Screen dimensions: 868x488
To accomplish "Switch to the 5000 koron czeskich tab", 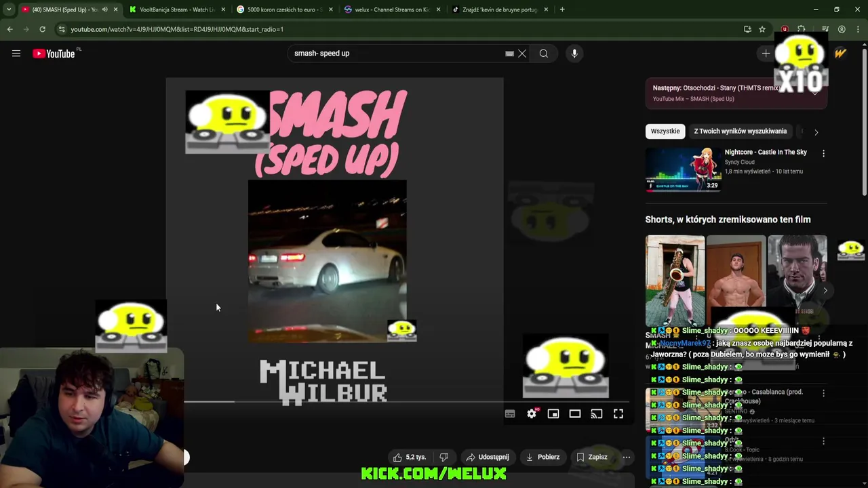I will (285, 9).
